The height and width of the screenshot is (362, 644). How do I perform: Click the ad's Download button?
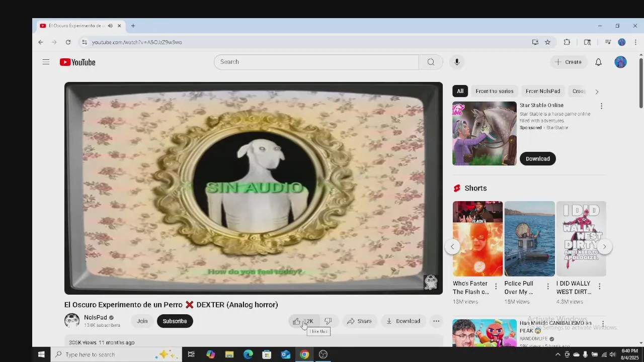(538, 159)
